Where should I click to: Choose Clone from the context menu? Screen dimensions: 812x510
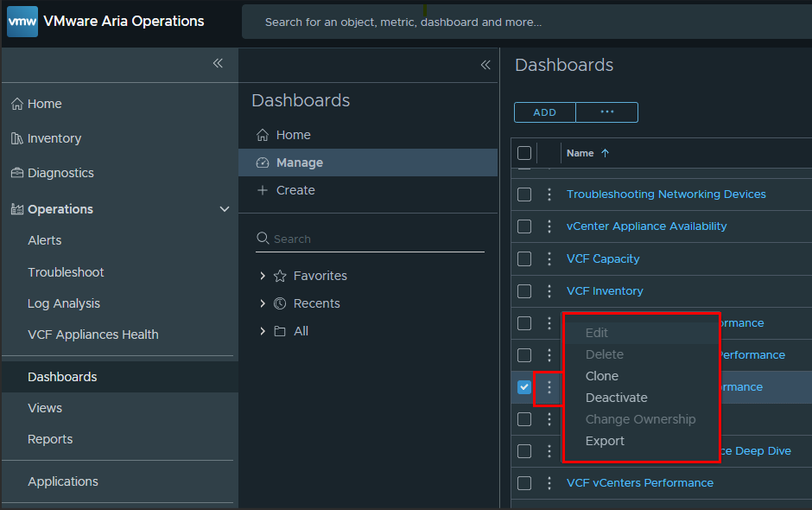click(602, 376)
